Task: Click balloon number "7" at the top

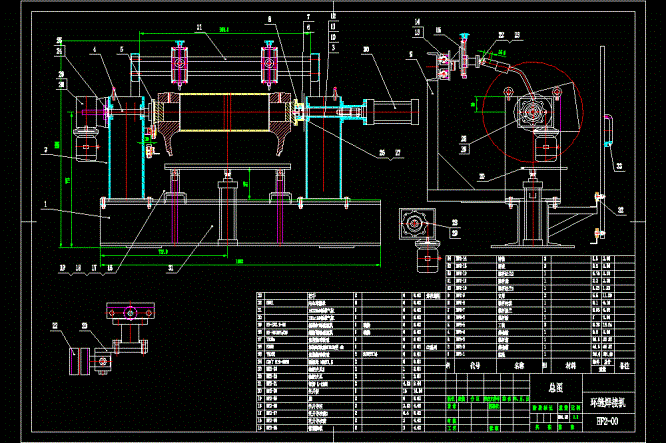Action: 308,17
